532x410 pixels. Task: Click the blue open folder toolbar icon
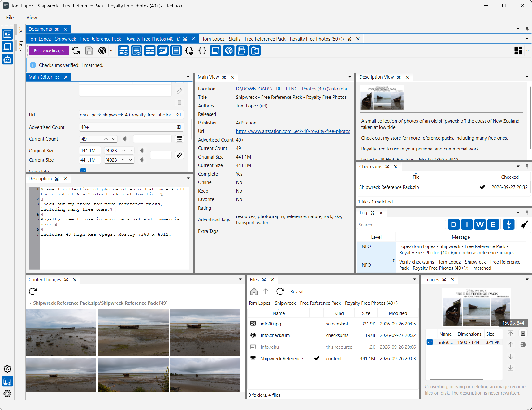pos(242,50)
